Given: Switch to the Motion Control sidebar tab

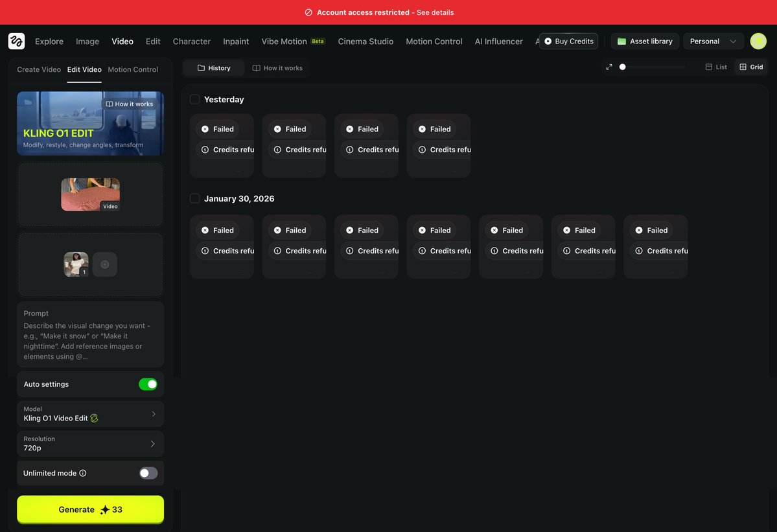Looking at the screenshot, I should [133, 69].
